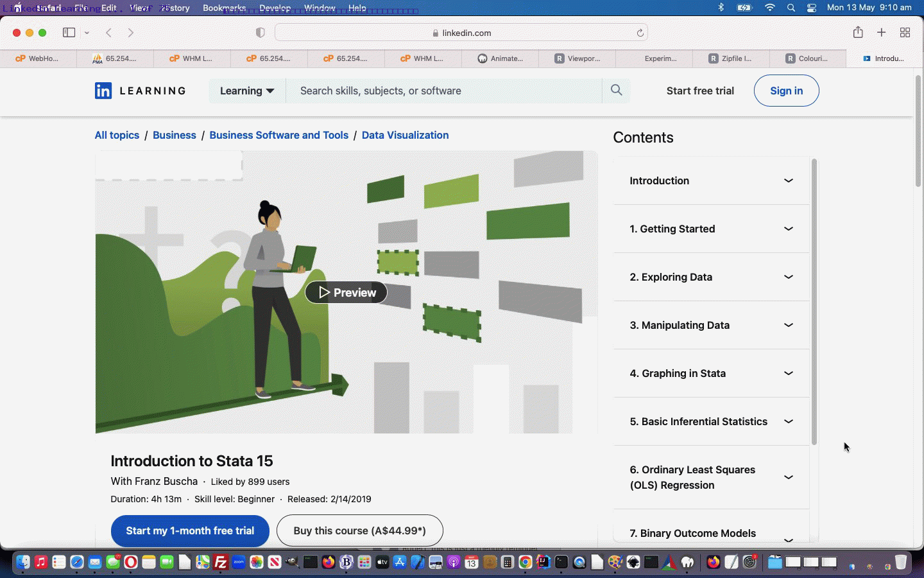The height and width of the screenshot is (578, 924).
Task: Open Spotlight search in the menu bar
Action: [x=791, y=8]
